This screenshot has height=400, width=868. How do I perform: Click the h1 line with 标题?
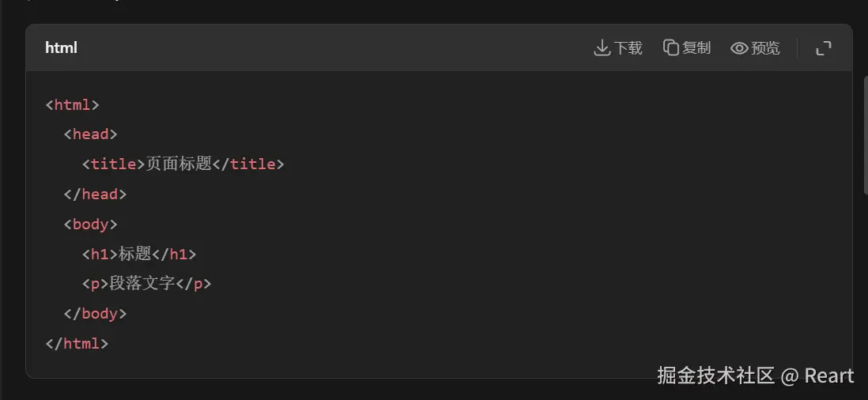(x=139, y=254)
